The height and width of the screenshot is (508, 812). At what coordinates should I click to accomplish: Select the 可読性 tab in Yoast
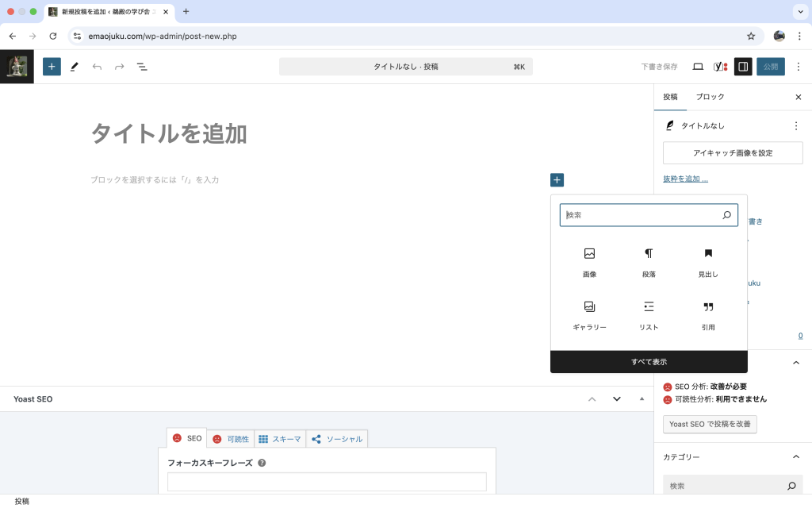(x=231, y=439)
